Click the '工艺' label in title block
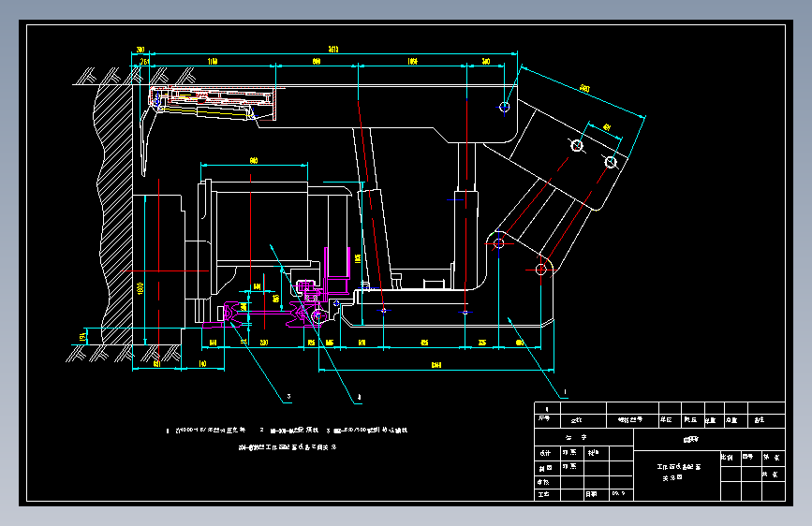Viewport: 812px width, 526px height. [543, 494]
